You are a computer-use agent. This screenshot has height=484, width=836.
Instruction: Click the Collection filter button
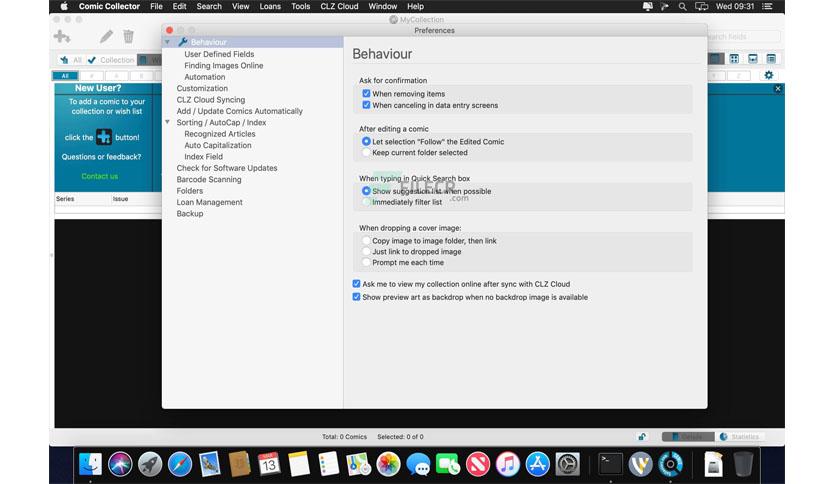tap(111, 60)
